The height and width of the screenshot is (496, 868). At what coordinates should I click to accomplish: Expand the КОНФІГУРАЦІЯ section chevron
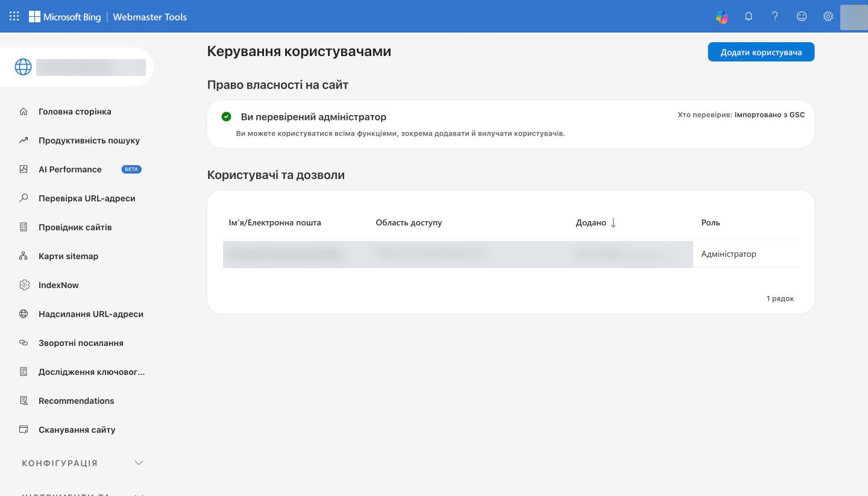pos(139,463)
